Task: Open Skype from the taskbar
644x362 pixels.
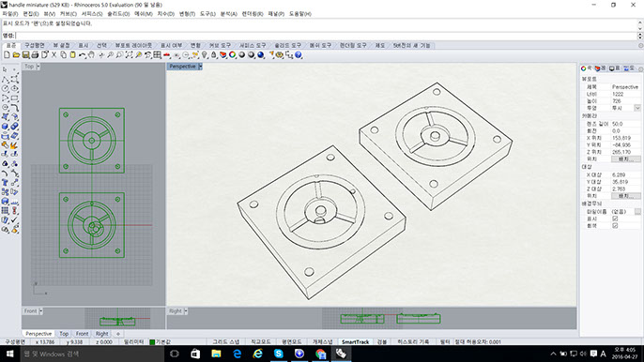Action: coord(279,354)
